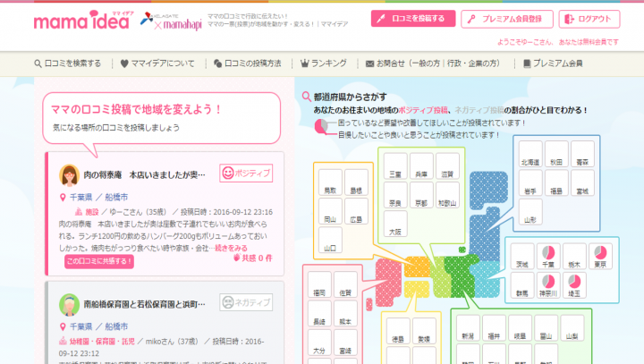Select the 徳島 prefecture tile

pyautogui.click(x=398, y=331)
